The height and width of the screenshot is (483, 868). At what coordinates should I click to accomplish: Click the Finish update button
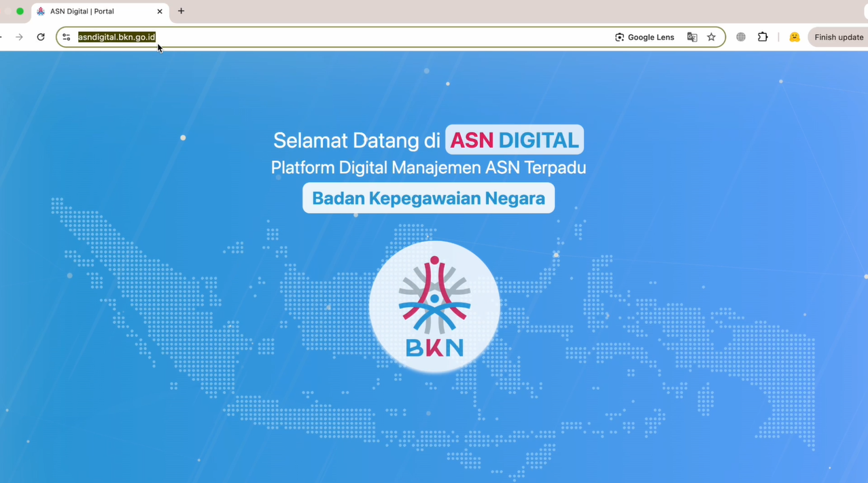[x=839, y=37]
